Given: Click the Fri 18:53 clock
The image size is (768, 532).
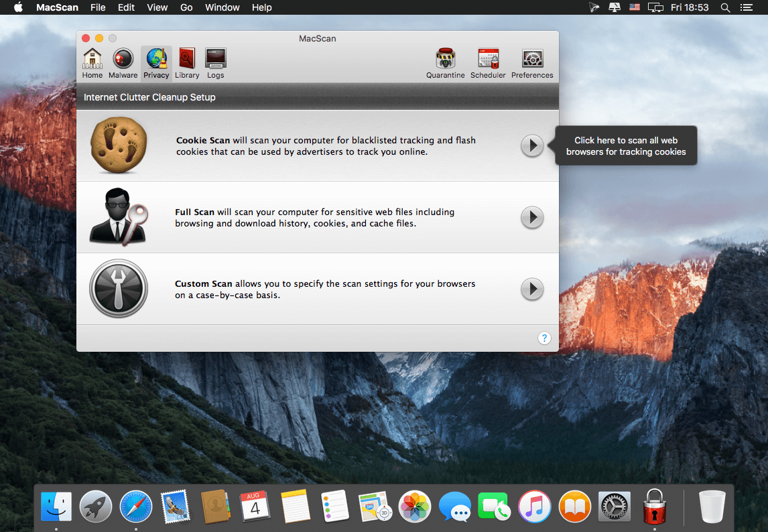Looking at the screenshot, I should pos(690,7).
